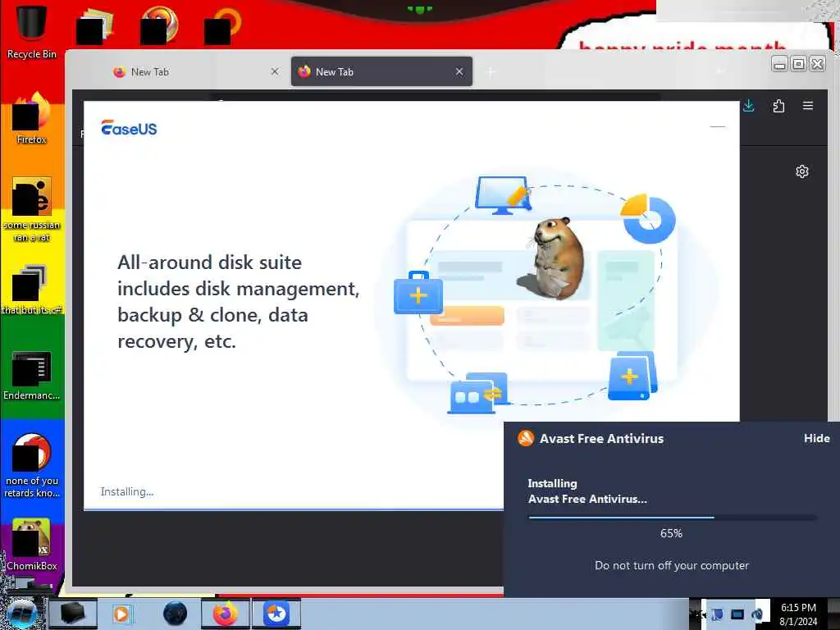This screenshot has width=840, height=630.
Task: Click the 'Avast Free Antivirus' title text
Action: 601,439
